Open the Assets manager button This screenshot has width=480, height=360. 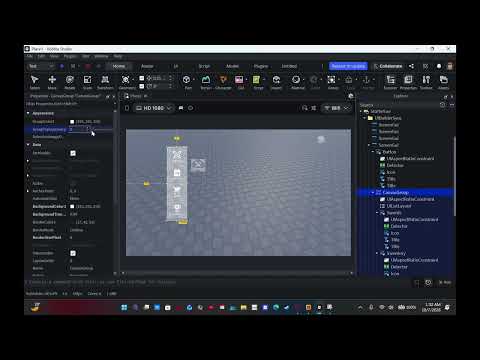click(x=444, y=82)
